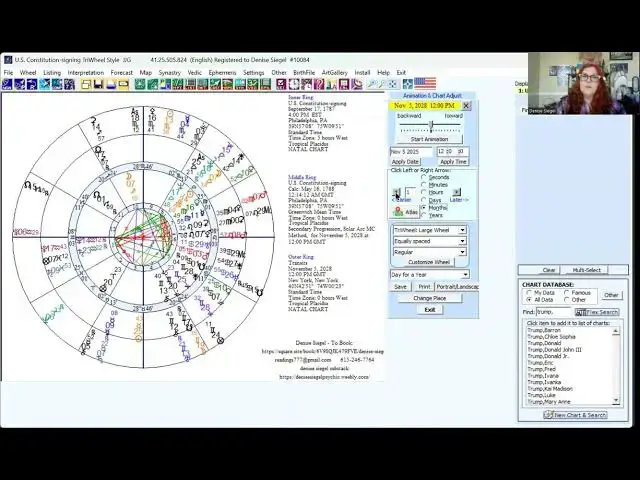This screenshot has height=480, width=640.
Task: Click the checkmark list toolbar icon
Action: (x=281, y=84)
